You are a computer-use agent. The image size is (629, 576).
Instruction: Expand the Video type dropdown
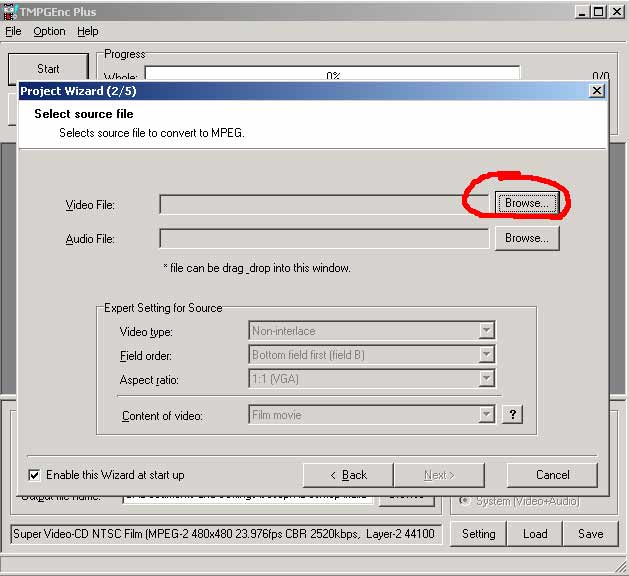pyautogui.click(x=486, y=331)
